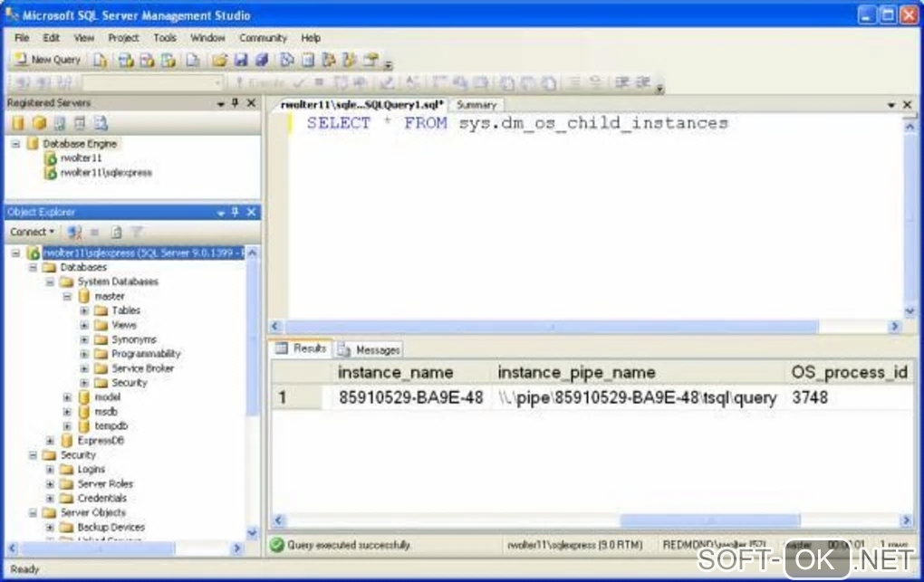Open the Project menu
Screen dimensions: 924x582
pyautogui.click(x=123, y=38)
